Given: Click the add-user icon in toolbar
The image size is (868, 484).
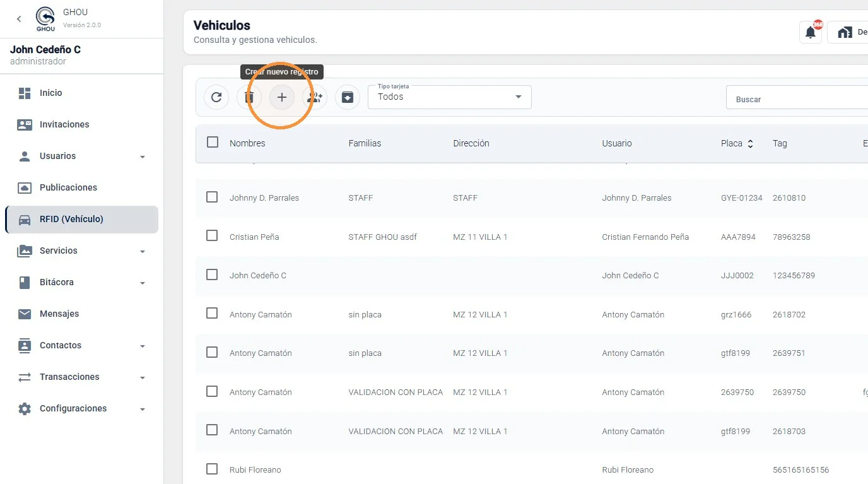Looking at the screenshot, I should point(315,97).
